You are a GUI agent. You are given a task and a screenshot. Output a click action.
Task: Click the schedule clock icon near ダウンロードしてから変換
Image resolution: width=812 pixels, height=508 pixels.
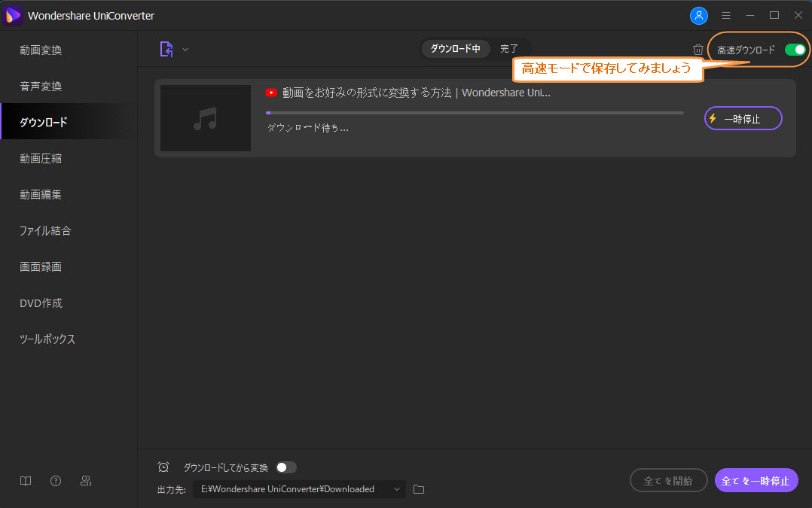[163, 467]
